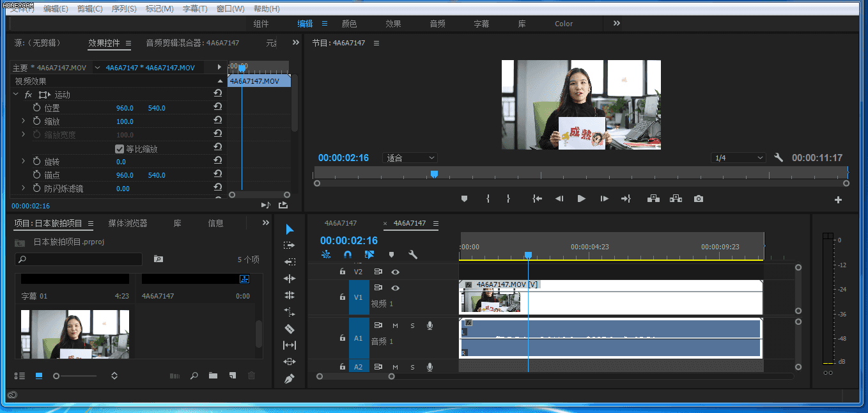
Task: Switch to the 颜色 workspace tab
Action: 350,24
